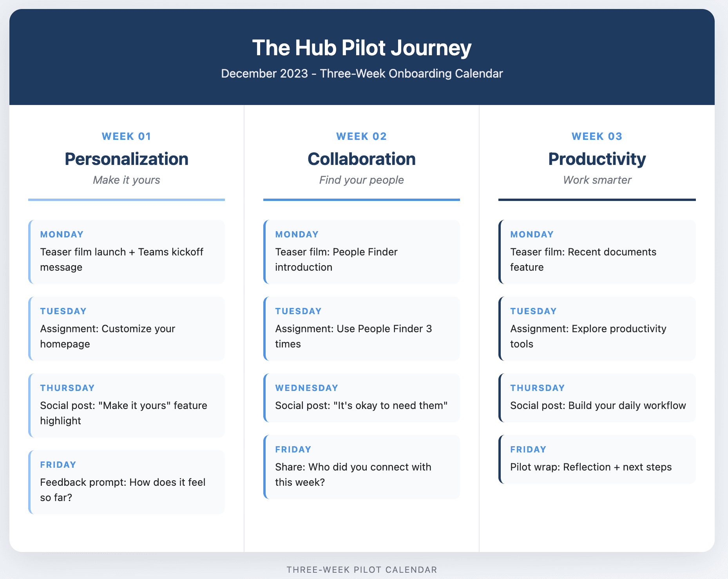Open the Pilot wrap reflection card
The image size is (728, 579).
coord(597,459)
